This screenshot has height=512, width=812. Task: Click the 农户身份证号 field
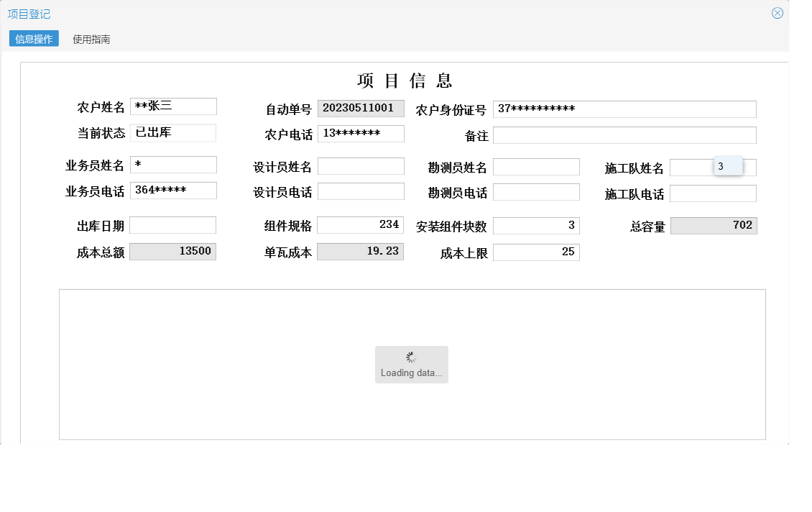click(624, 109)
